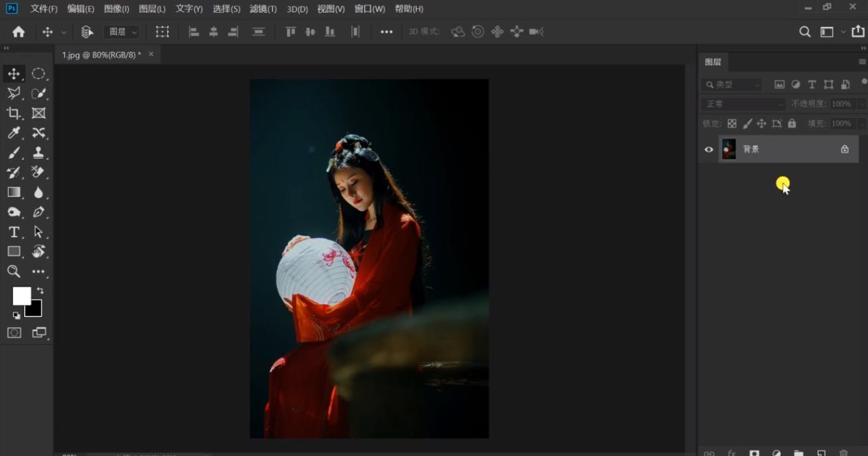Select the Horizontal Type tool
This screenshot has height=456, width=868.
(13, 232)
